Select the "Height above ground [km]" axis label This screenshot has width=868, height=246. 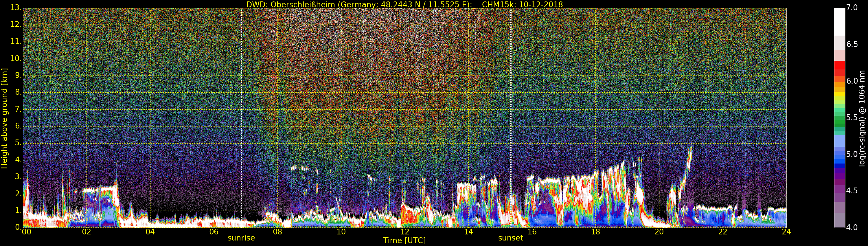[4, 118]
